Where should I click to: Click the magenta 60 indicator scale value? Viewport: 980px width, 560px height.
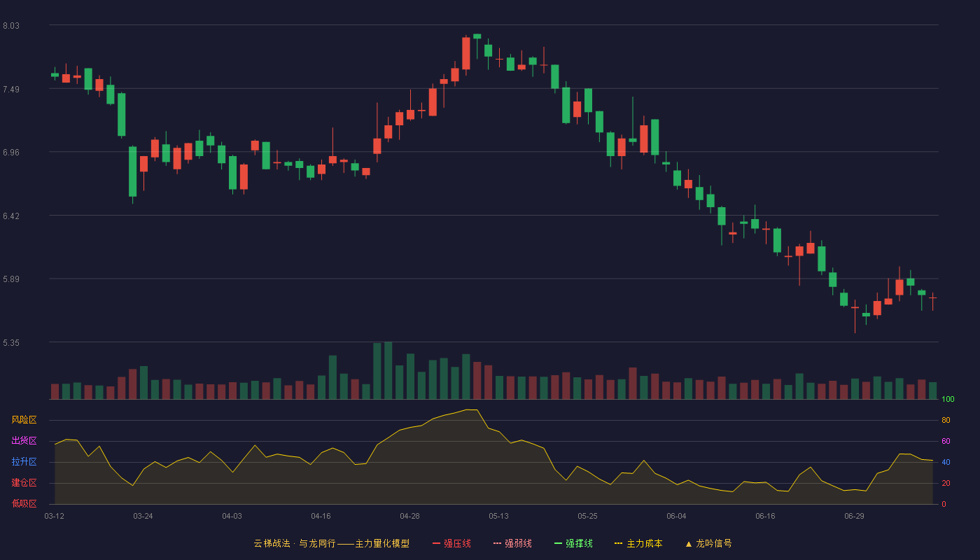[x=946, y=442]
